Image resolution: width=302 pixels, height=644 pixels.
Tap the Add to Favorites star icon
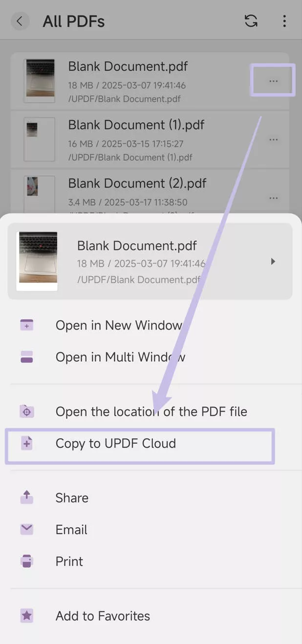27,616
